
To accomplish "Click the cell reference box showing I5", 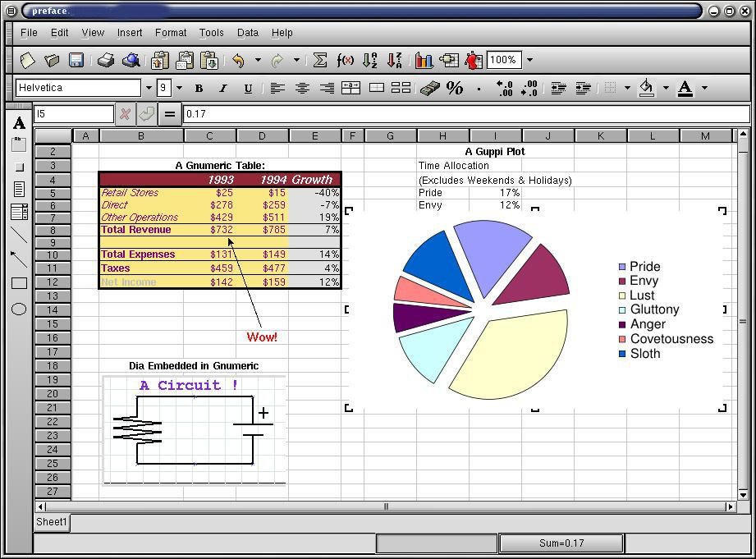I will [x=73, y=114].
